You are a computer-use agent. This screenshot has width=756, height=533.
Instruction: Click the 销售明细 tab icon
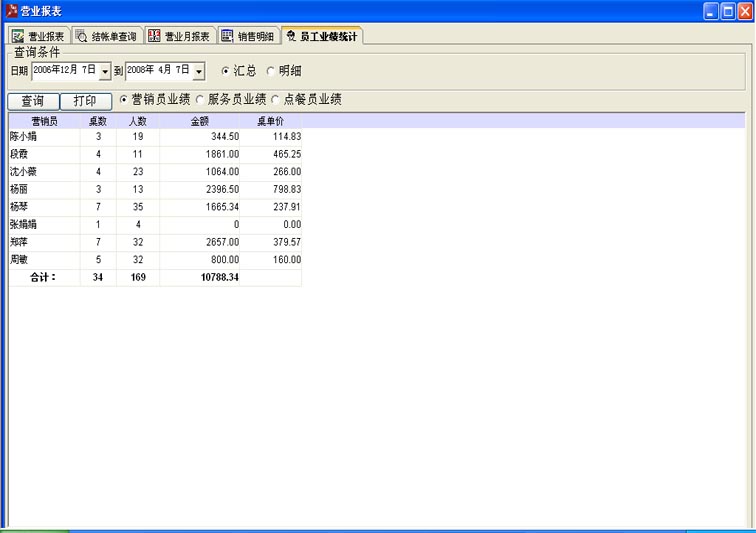[x=228, y=36]
